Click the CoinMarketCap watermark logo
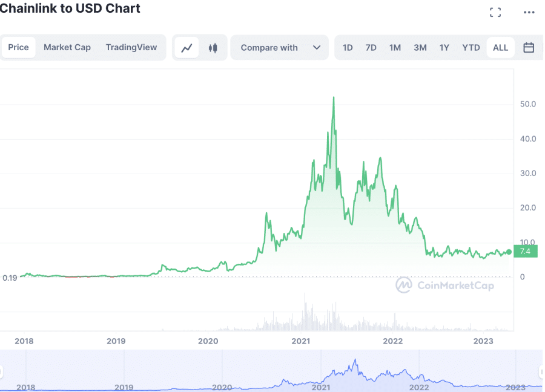Image resolution: width=545 pixels, height=392 pixels. [x=405, y=285]
